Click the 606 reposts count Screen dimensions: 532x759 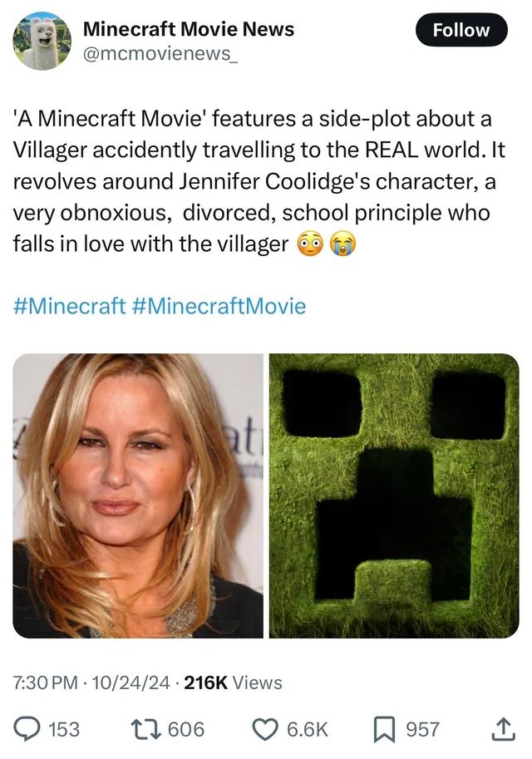point(186,729)
